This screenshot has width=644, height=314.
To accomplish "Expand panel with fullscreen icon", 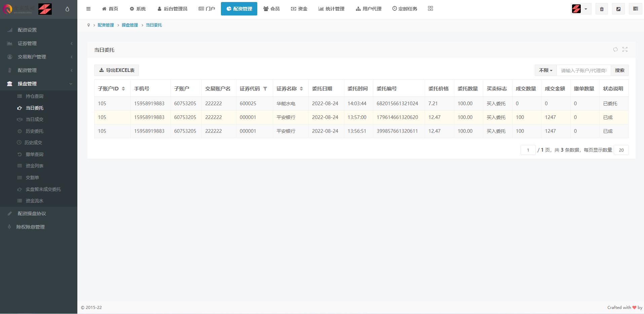I will [x=625, y=49].
